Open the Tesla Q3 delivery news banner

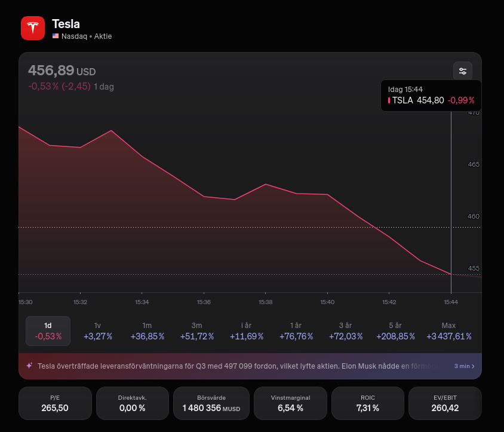pos(250,366)
